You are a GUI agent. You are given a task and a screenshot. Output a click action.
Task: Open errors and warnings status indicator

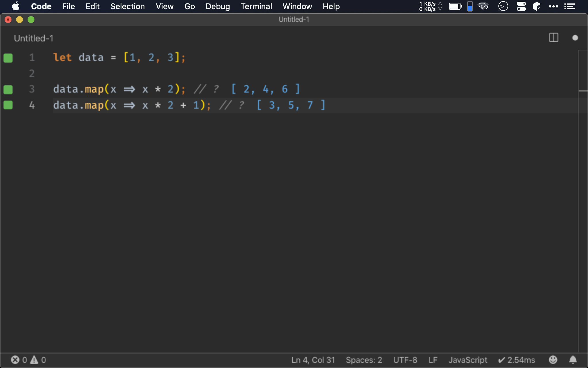[28, 360]
